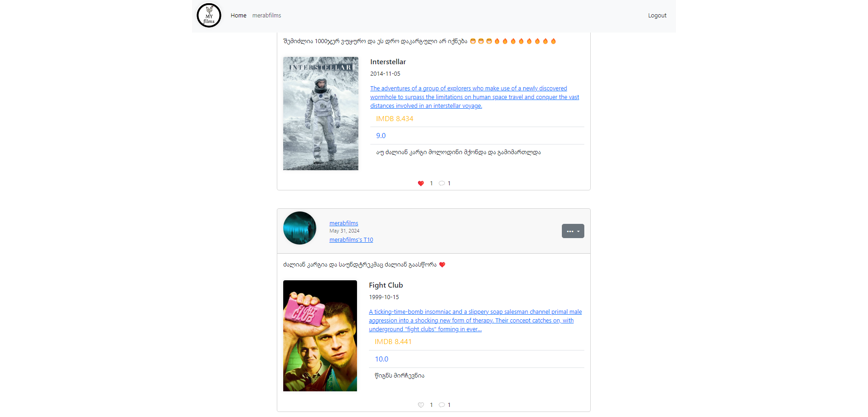This screenshot has height=417, width=868.
Task: Like the Fight Club post with heart
Action: [421, 405]
